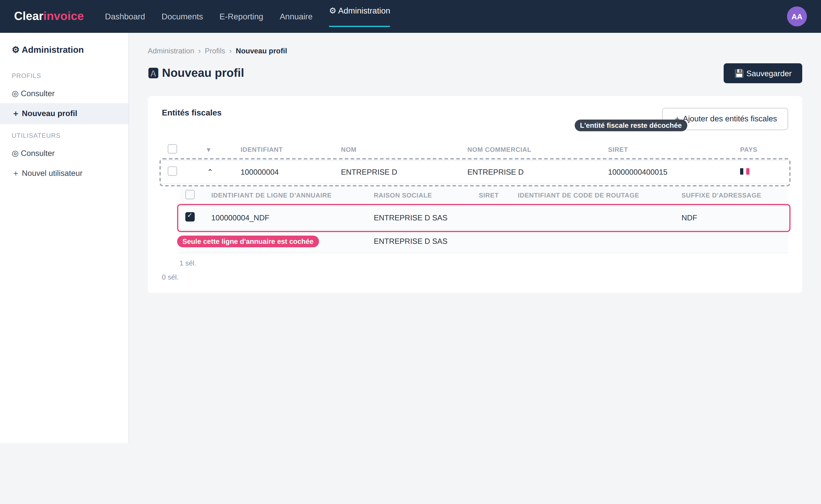Click the Clearinvoice logo
The image size is (821, 504).
tap(49, 16)
